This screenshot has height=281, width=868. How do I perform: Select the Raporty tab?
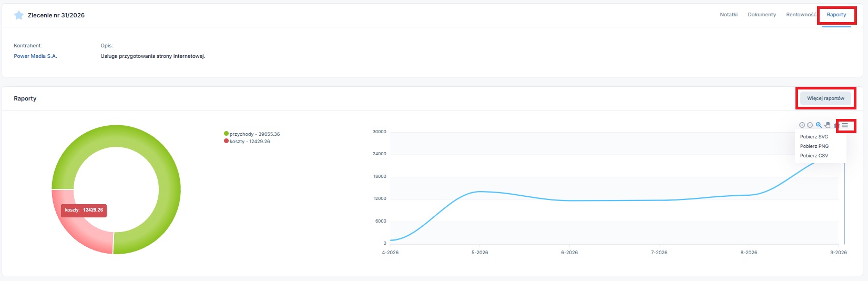click(x=836, y=15)
